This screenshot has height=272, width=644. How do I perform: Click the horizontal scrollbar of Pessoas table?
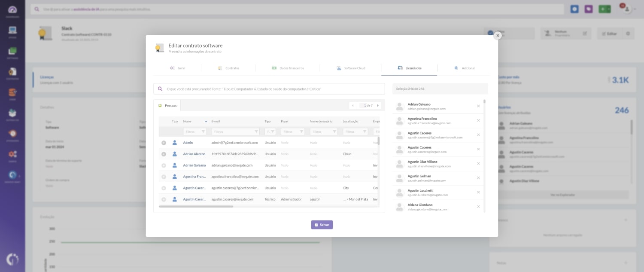pos(196,207)
